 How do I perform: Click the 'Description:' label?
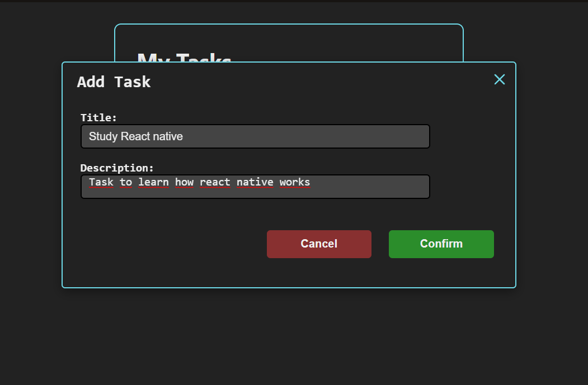tap(117, 168)
